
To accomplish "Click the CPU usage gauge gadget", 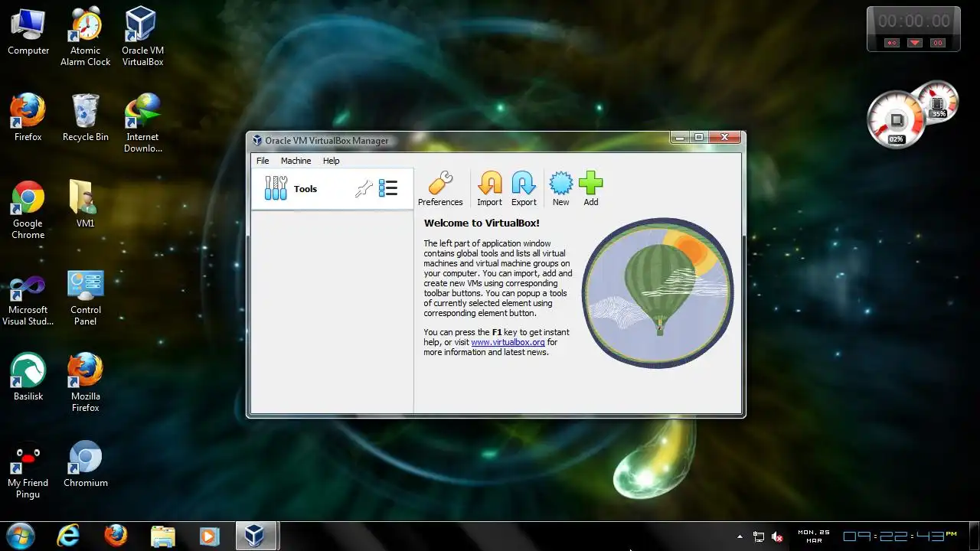I will (x=896, y=120).
